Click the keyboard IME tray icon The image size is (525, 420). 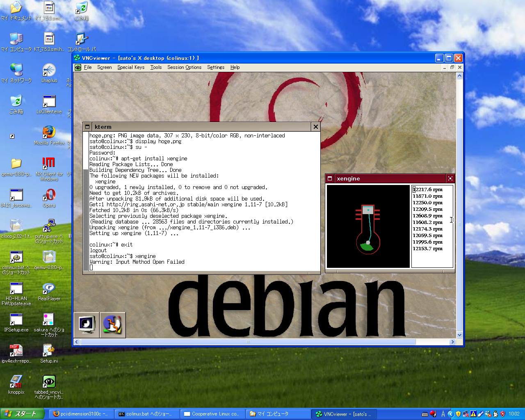pos(425,414)
